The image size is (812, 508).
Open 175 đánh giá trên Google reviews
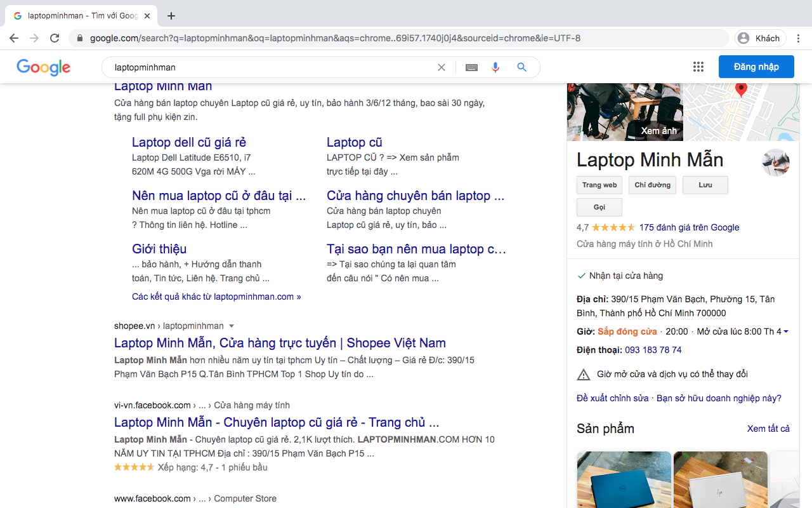point(690,227)
